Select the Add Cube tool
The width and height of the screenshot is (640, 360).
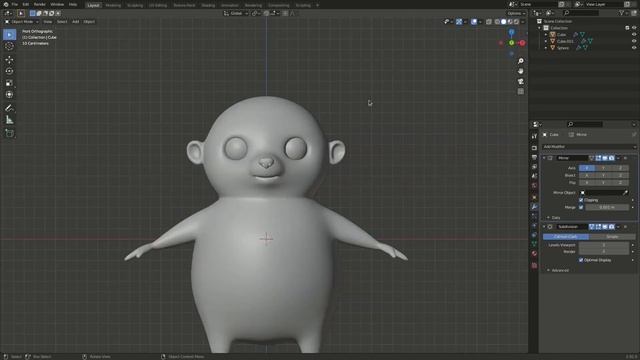pyautogui.click(x=9, y=133)
